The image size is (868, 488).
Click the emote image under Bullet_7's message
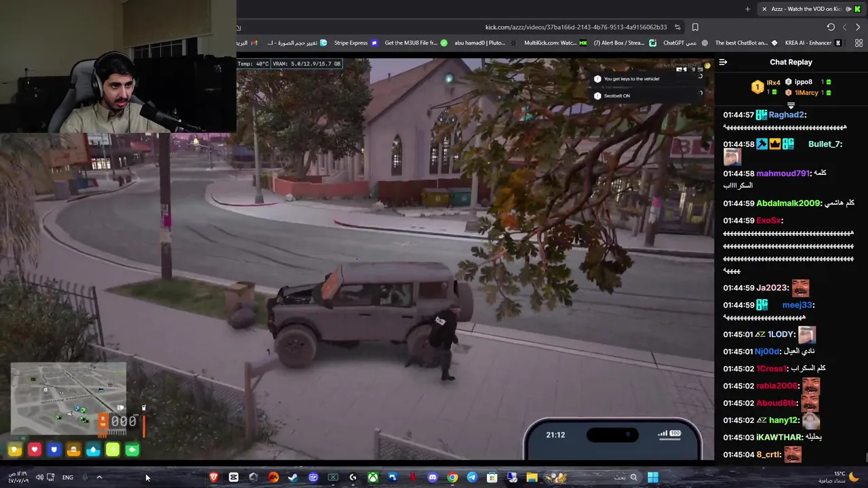tap(732, 158)
